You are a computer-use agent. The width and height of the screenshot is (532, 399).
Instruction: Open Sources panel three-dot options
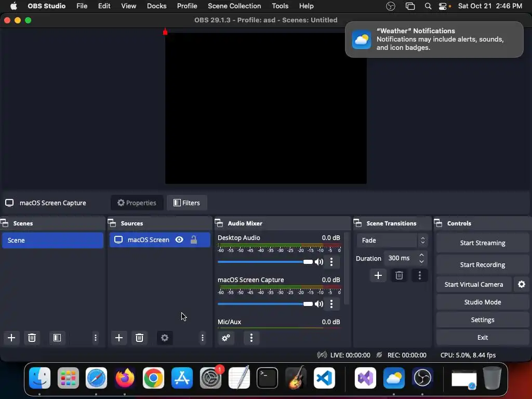pos(203,338)
